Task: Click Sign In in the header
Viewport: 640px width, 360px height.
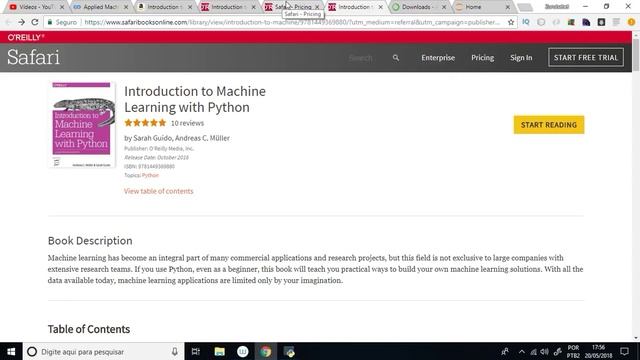Action: pos(521,58)
